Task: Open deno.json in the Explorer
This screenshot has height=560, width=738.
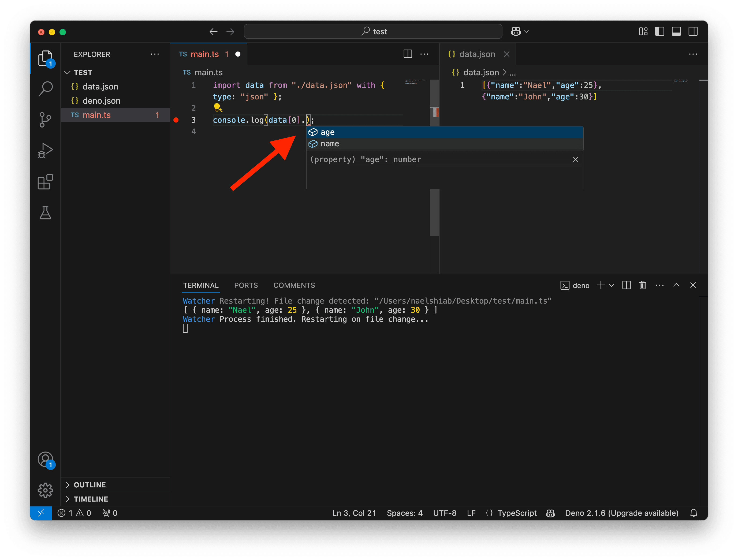Action: pyautogui.click(x=115, y=101)
